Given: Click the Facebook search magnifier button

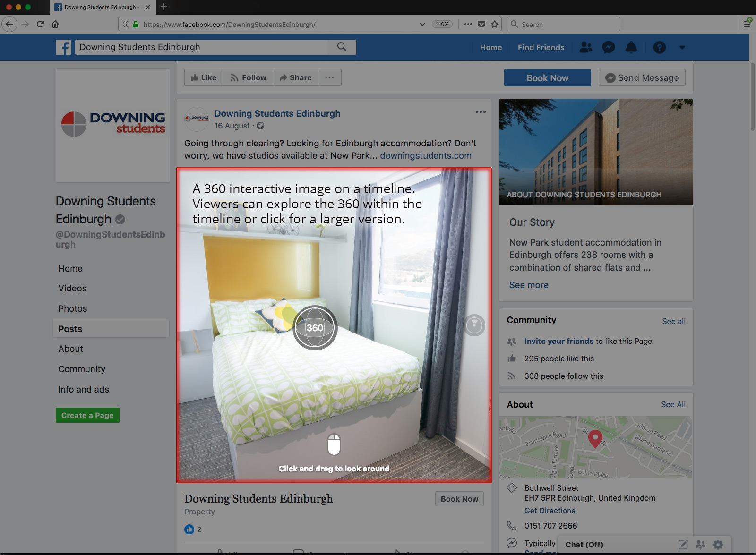Looking at the screenshot, I should pyautogui.click(x=342, y=47).
